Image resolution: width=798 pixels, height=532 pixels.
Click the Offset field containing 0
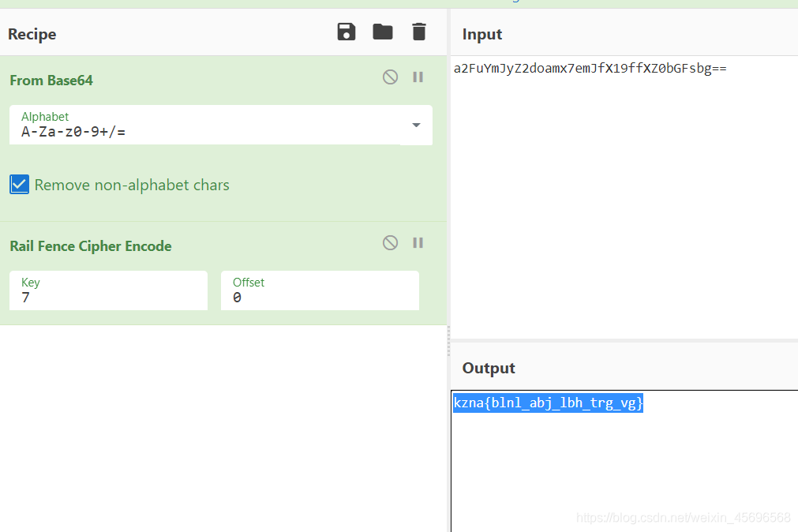[x=320, y=297]
